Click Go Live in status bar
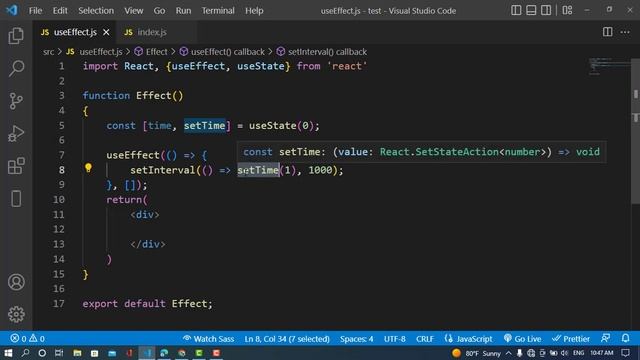The width and height of the screenshot is (640, 360). [522, 338]
